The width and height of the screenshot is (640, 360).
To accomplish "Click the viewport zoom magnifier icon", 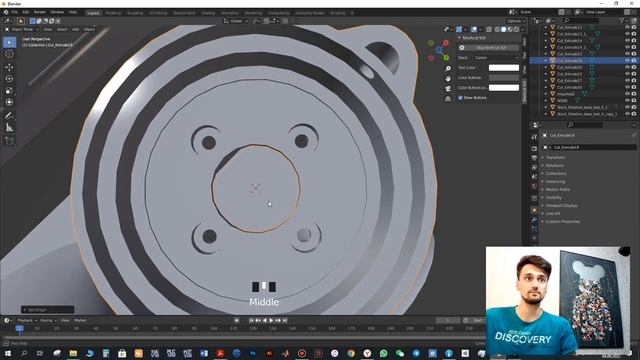I will click(x=448, y=69).
